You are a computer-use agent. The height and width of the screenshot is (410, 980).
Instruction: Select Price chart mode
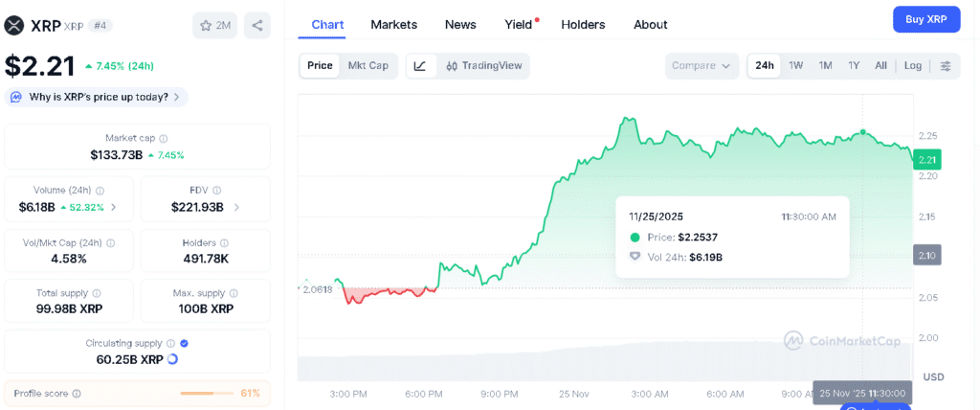320,66
